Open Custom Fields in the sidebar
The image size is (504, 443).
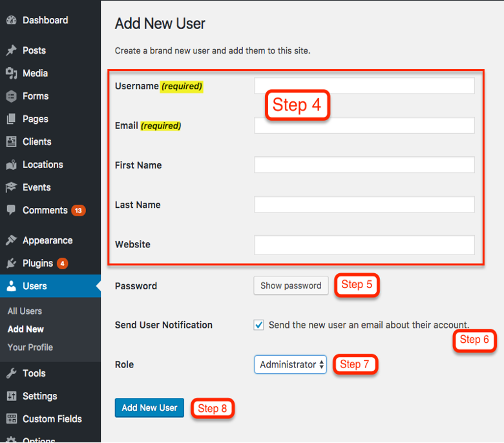(52, 418)
